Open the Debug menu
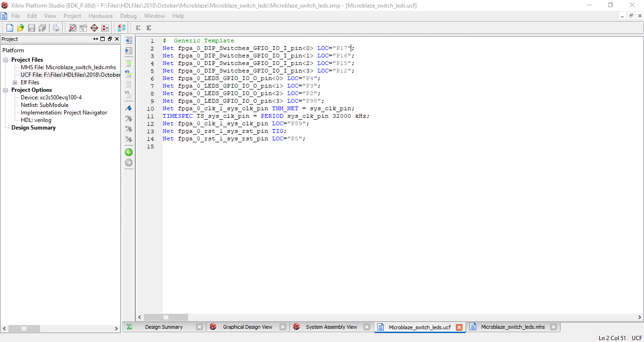This screenshot has width=644, height=342. (128, 16)
